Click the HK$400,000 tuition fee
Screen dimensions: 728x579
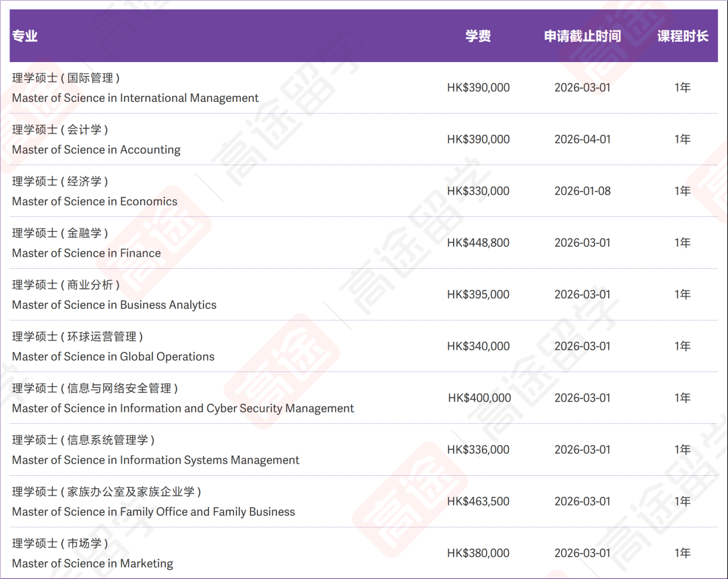[480, 398]
